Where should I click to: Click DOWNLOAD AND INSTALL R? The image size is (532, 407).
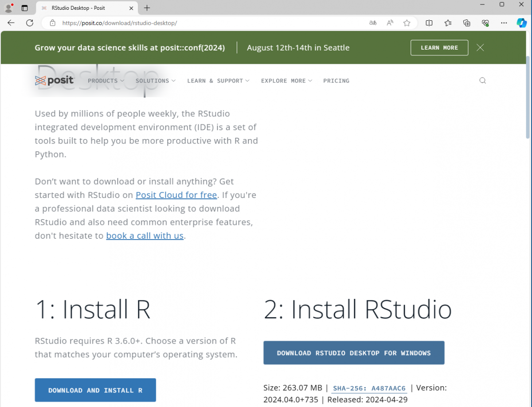pos(95,390)
